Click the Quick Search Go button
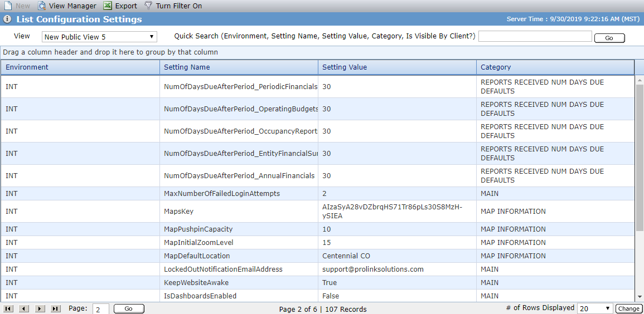The image size is (644, 314). coord(609,38)
